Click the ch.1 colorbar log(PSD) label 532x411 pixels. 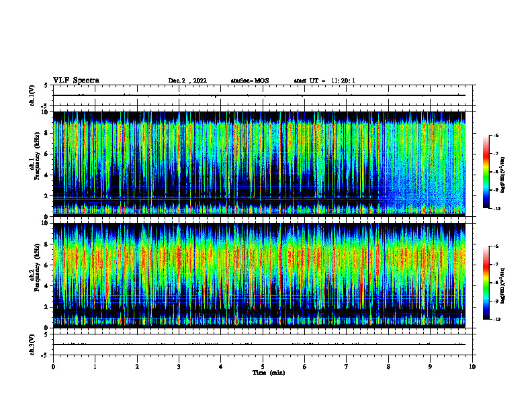tap(503, 175)
